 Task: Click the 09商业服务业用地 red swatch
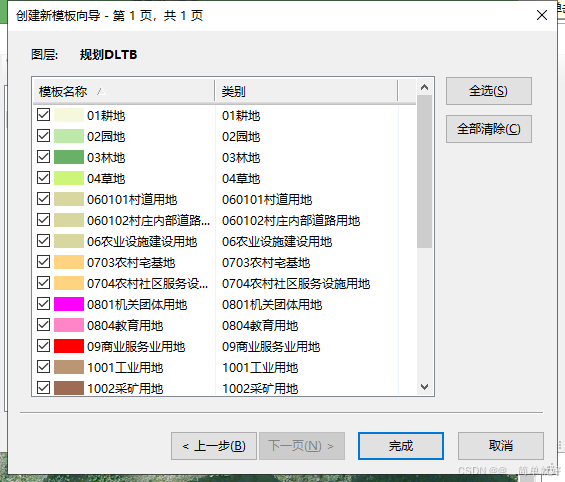[69, 346]
